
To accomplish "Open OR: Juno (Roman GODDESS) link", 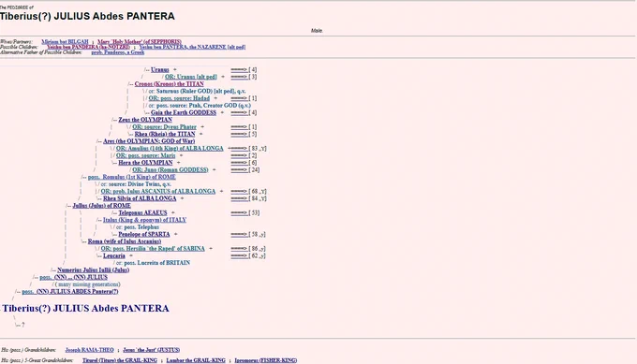I will [170, 170].
